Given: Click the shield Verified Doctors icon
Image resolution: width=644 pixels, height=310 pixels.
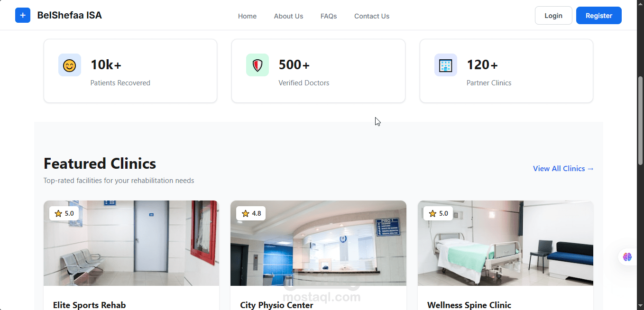Looking at the screenshot, I should pos(258,65).
